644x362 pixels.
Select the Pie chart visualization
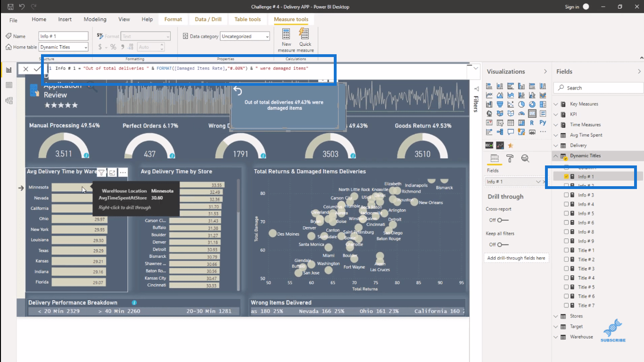click(521, 104)
